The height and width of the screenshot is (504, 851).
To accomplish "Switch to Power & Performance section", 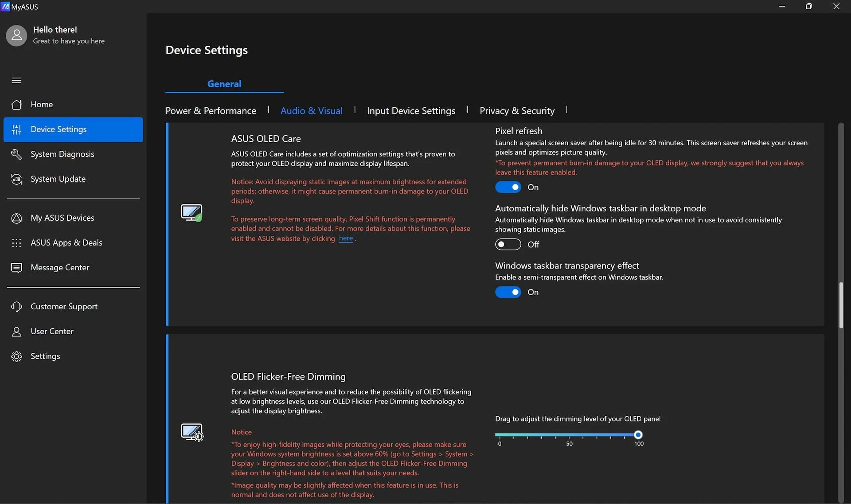I will [x=211, y=111].
